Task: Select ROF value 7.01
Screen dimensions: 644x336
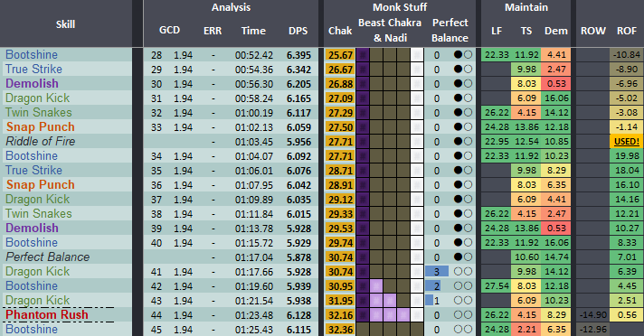Action: pyautogui.click(x=626, y=257)
